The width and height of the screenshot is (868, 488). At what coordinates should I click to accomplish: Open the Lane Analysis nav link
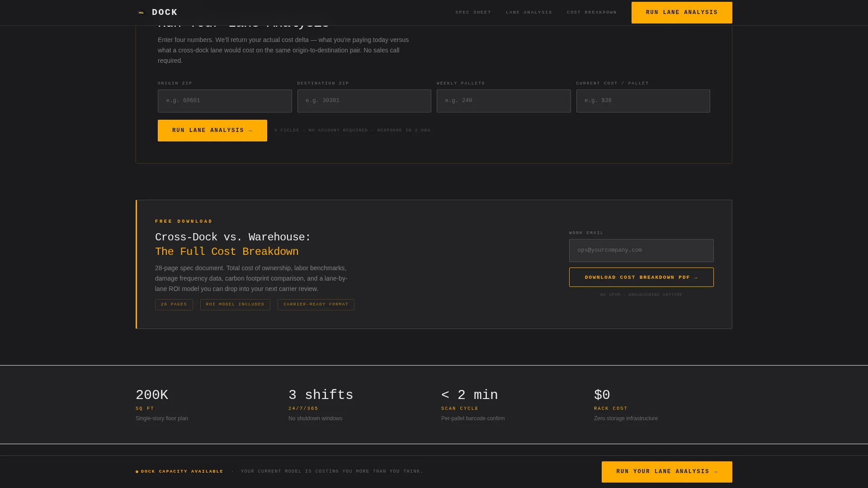[529, 13]
